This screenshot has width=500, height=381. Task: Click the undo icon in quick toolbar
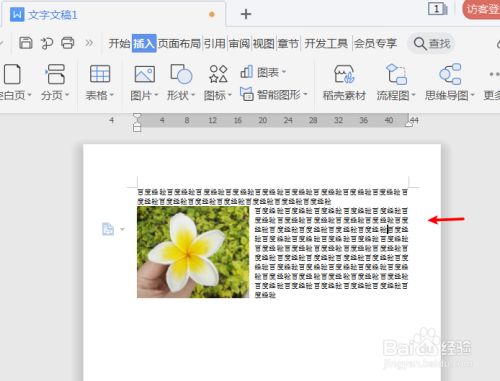click(47, 43)
